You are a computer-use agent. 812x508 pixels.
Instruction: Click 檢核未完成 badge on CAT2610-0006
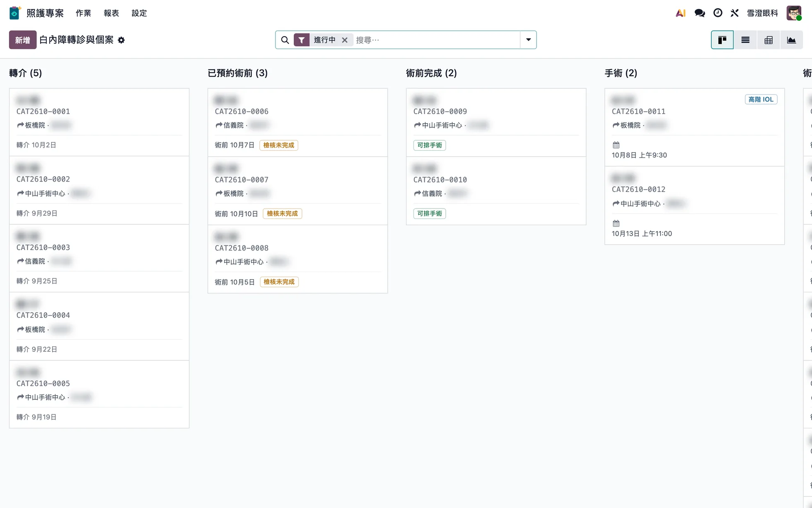279,145
